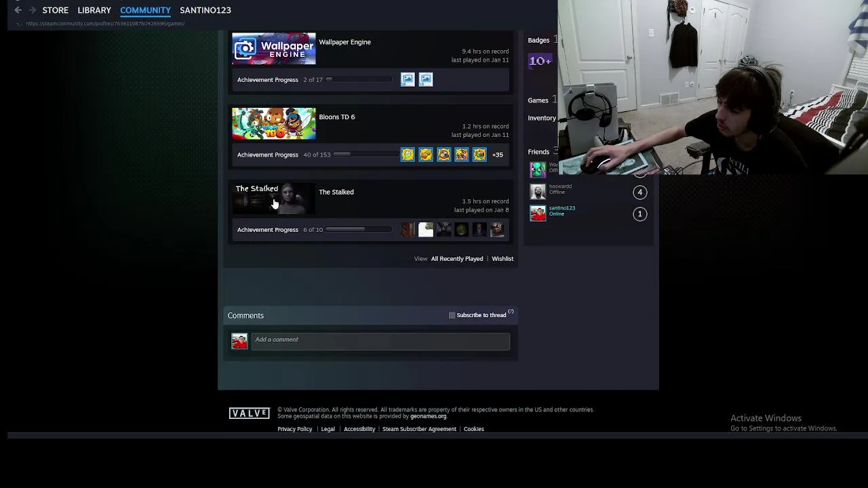Screen dimensions: 868x488
Task: Open second Wallpaper Engine achievement icon
Action: 426,79
